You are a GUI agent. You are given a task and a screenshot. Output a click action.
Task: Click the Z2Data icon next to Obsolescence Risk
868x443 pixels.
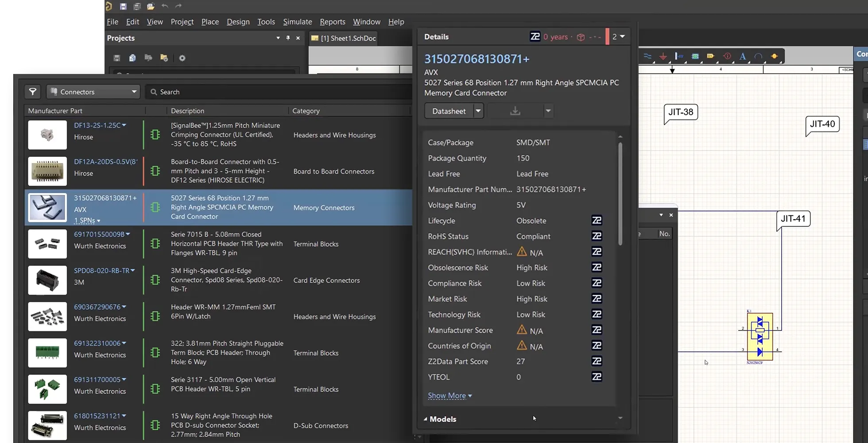[x=597, y=267]
